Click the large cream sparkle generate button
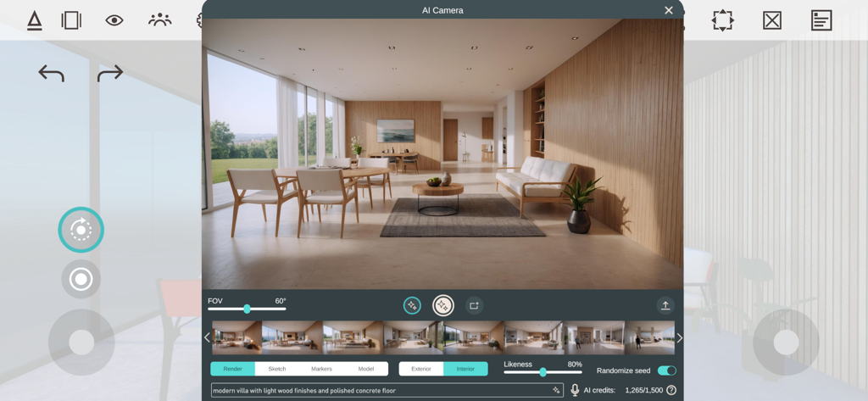This screenshot has width=868, height=401. tap(442, 306)
